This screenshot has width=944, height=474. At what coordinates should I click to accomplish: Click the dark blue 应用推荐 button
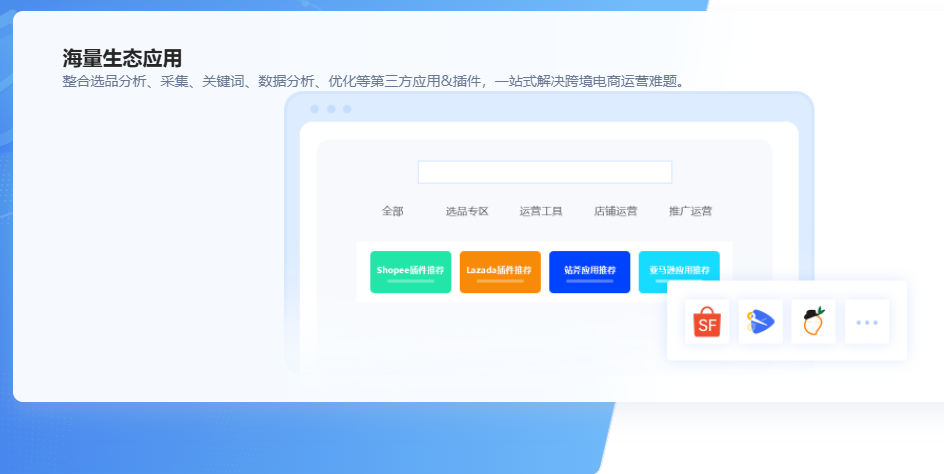pos(589,272)
